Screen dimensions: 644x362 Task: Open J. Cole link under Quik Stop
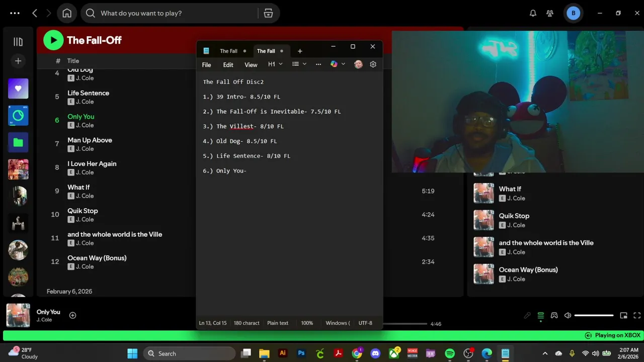(x=85, y=220)
